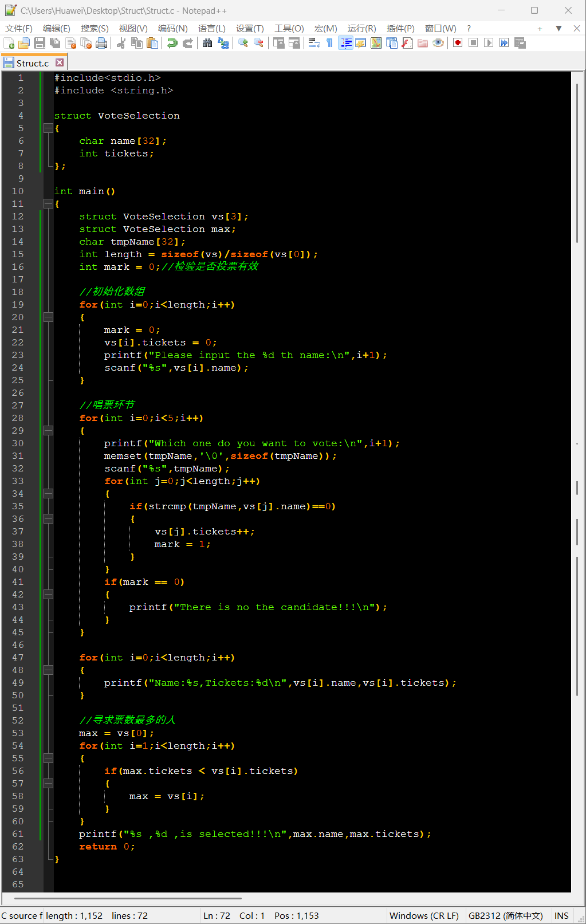Collapse the fold marker at line 34

(49, 494)
